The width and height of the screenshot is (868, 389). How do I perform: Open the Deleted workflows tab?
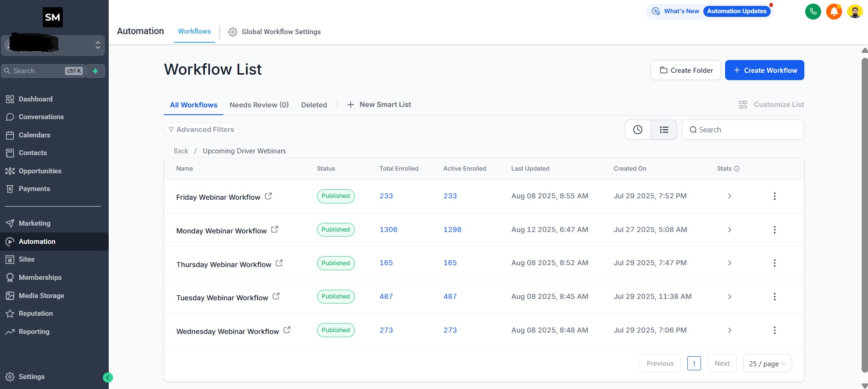point(314,105)
